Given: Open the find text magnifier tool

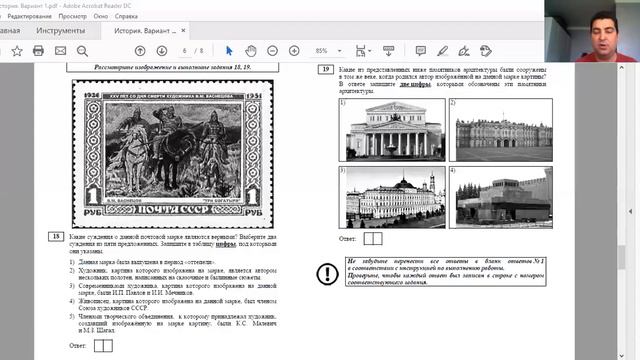Looking at the screenshot, I should [x=82, y=51].
